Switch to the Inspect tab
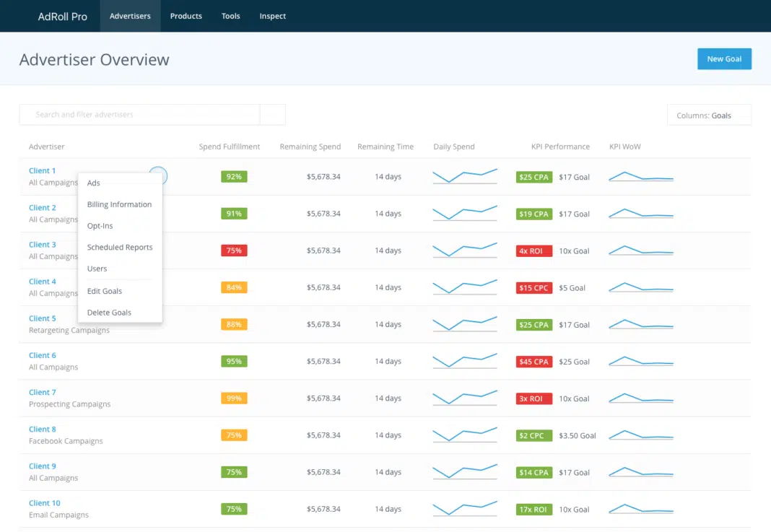771x532 pixels. tap(273, 16)
